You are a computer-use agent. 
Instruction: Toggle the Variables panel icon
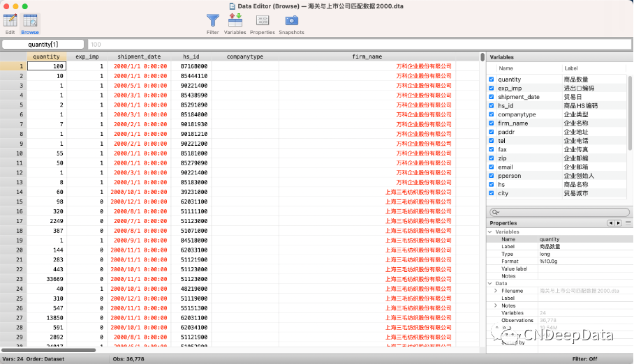point(235,20)
